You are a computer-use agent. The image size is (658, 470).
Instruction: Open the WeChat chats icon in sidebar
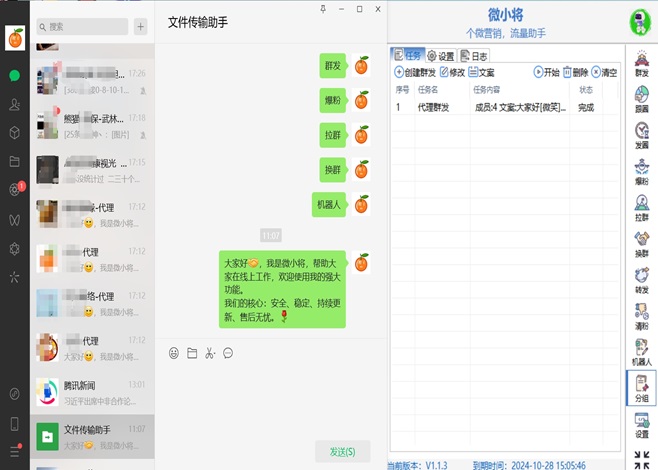(x=15, y=76)
